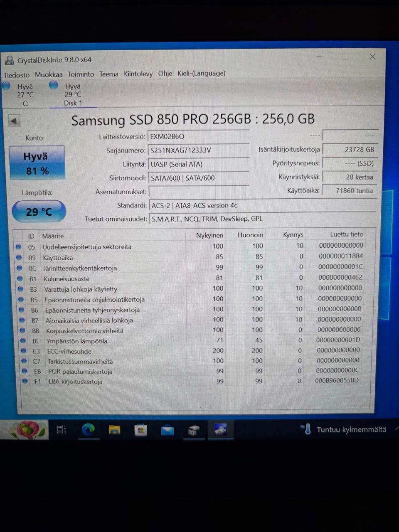Click the Standardi field ACS-2
Image resolution: width=399 pixels, height=532 pixels.
(262, 205)
